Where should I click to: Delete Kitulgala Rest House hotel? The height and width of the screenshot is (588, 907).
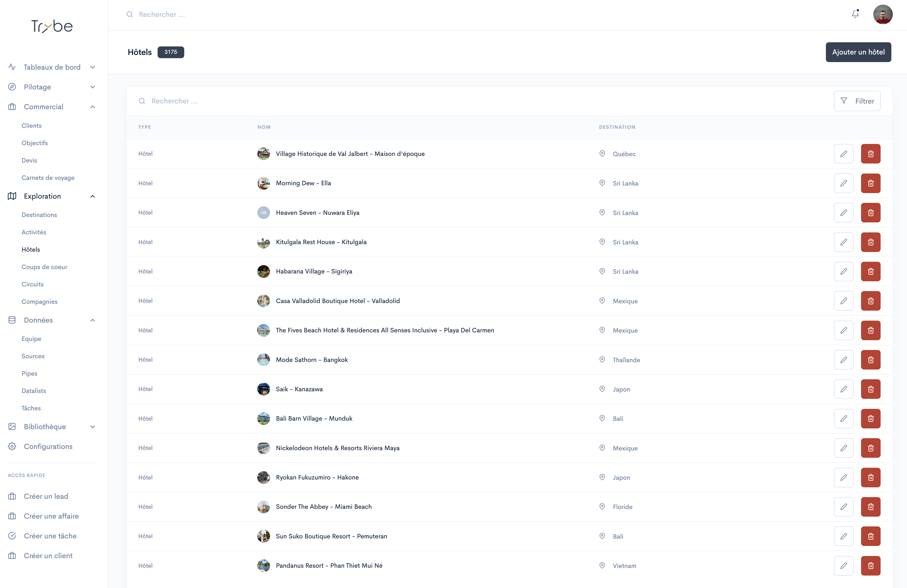point(870,242)
